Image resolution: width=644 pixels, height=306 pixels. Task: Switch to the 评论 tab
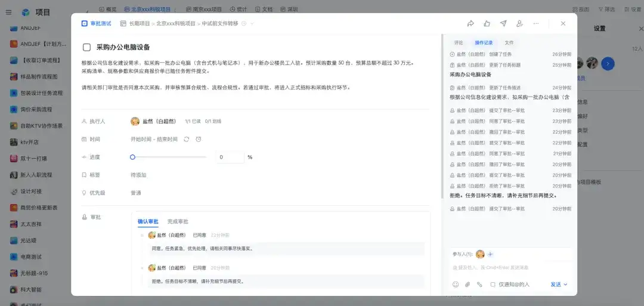coord(459,43)
